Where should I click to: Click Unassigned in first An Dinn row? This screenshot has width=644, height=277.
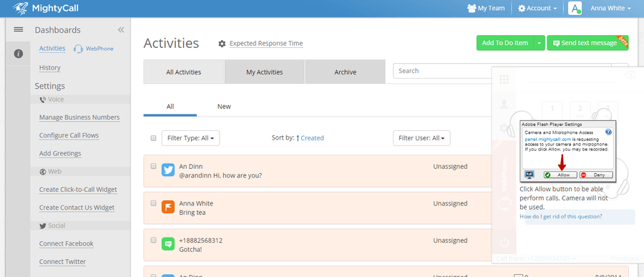[x=450, y=167]
